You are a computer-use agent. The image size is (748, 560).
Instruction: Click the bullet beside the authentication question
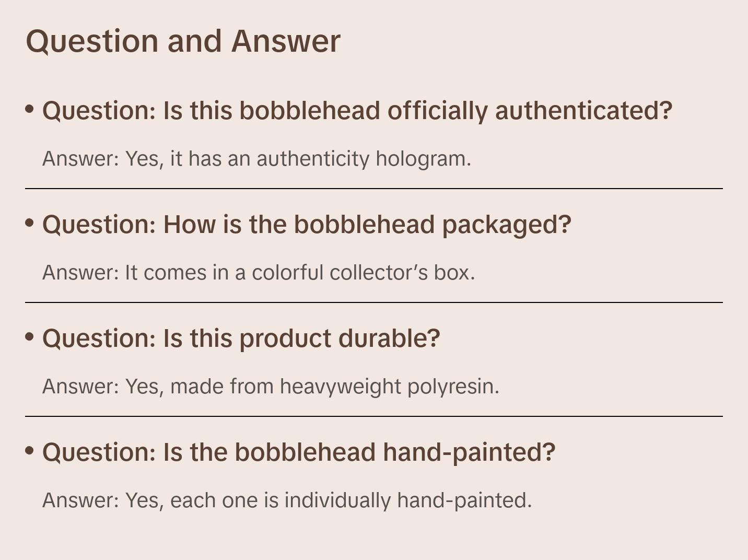click(x=30, y=109)
